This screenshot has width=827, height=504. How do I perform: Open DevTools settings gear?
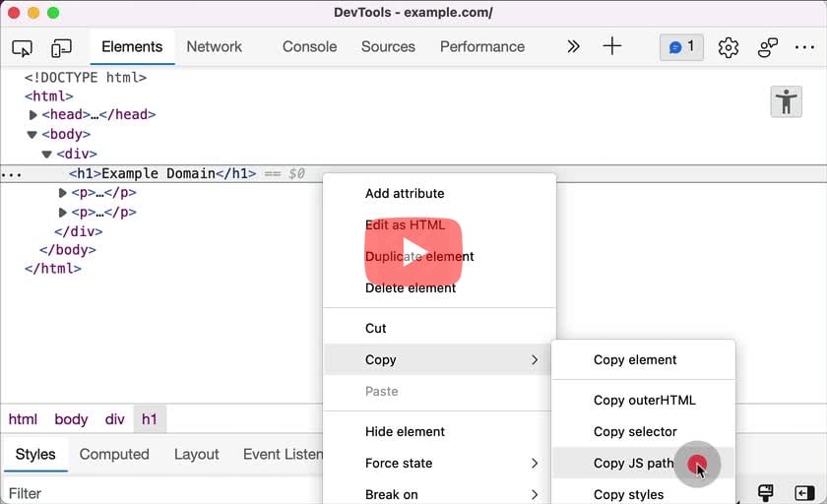pyautogui.click(x=729, y=47)
